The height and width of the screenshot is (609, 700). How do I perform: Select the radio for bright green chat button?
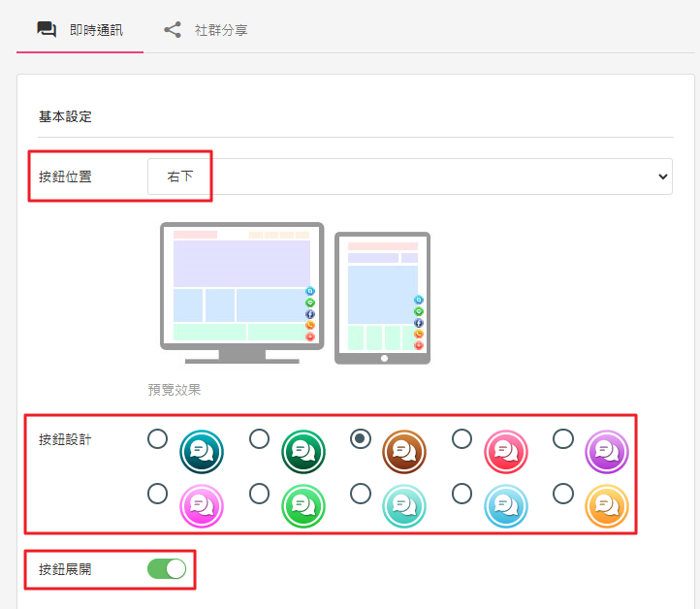point(260,494)
